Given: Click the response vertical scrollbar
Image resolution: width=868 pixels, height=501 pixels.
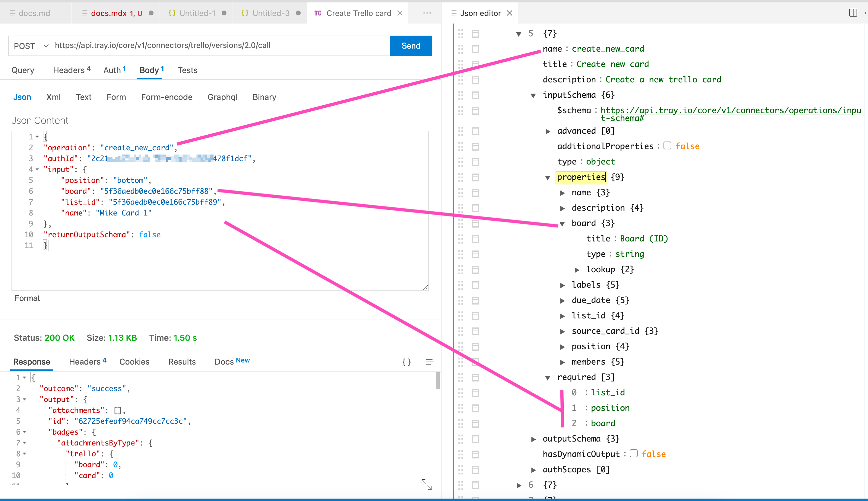Looking at the screenshot, I should (438, 381).
